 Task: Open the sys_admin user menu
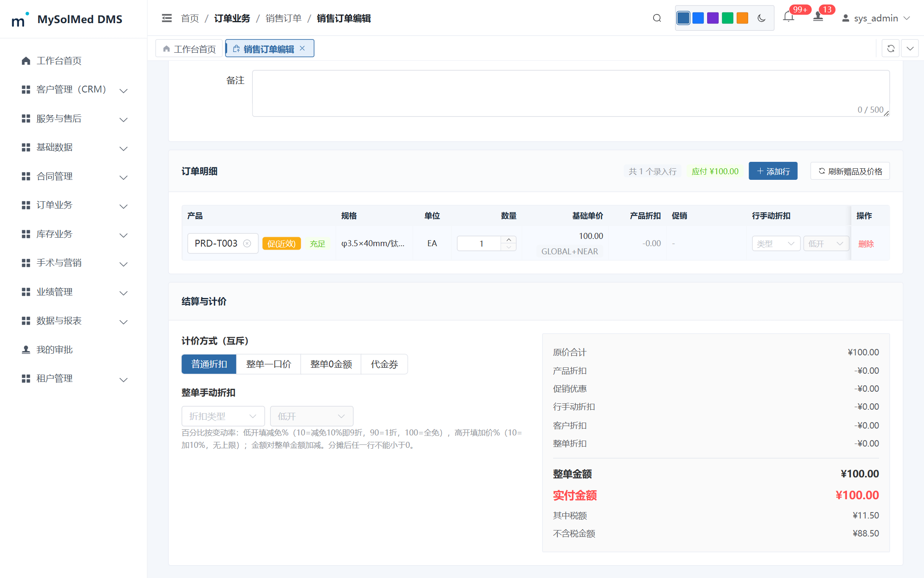(x=876, y=18)
